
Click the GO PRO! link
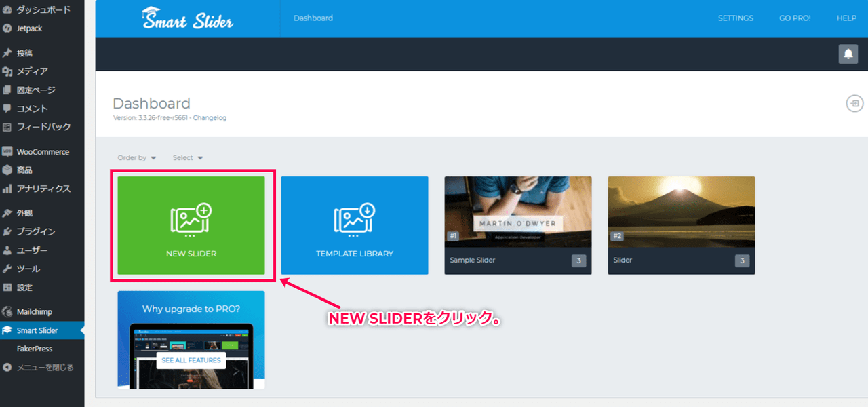point(795,18)
